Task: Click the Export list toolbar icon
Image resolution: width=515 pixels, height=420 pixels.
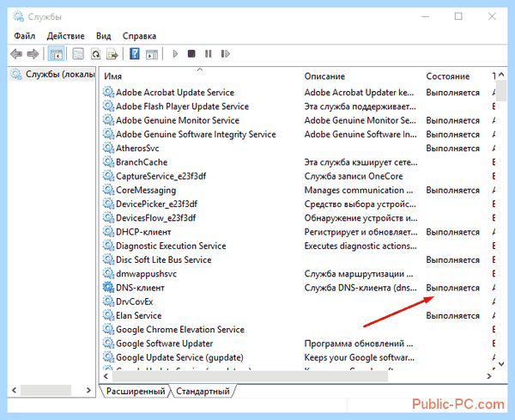Action: tap(112, 53)
